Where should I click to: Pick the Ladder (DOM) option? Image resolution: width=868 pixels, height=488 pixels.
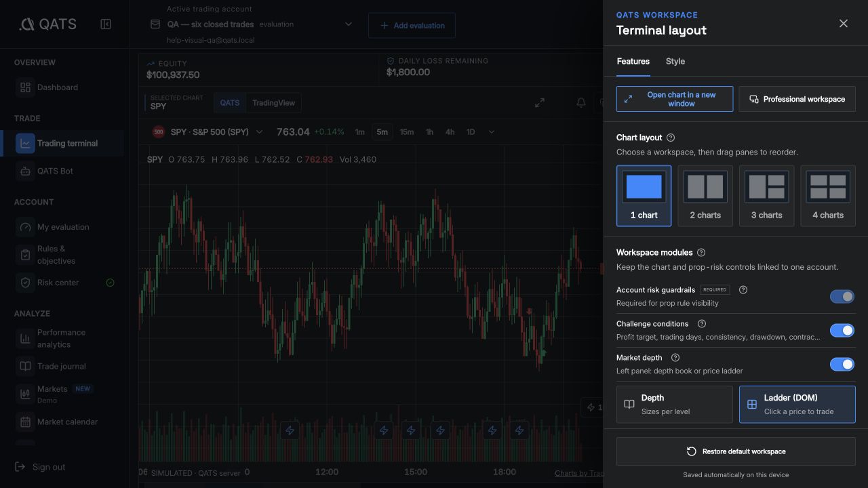pos(797,405)
